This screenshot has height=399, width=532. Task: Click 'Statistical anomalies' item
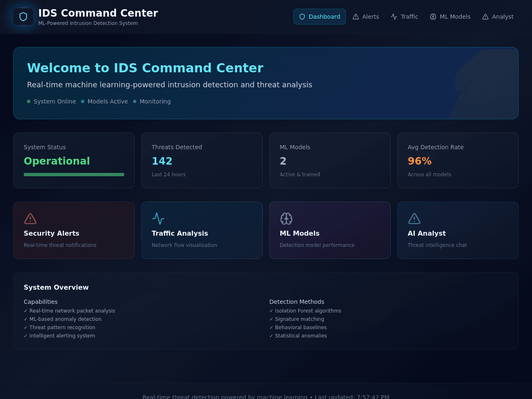point(298,336)
